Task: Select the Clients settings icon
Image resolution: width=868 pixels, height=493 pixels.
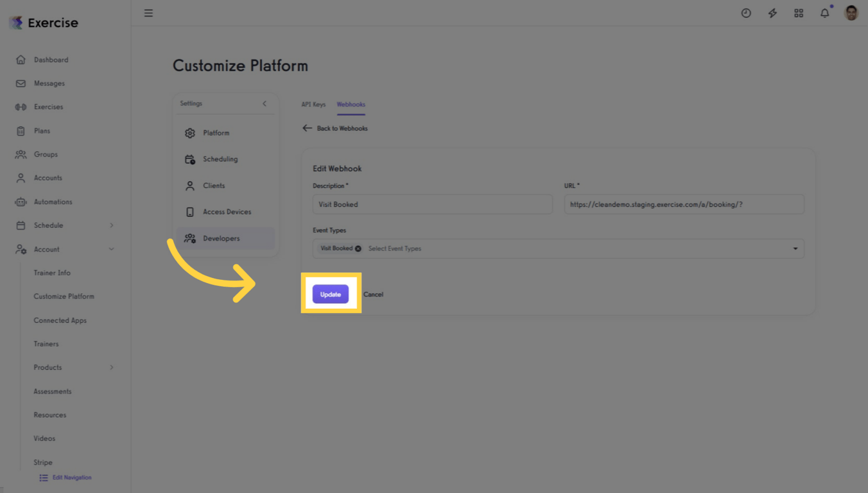Action: click(190, 186)
